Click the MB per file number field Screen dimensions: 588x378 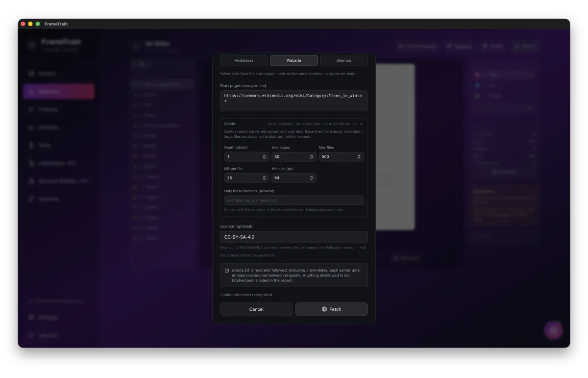point(246,178)
